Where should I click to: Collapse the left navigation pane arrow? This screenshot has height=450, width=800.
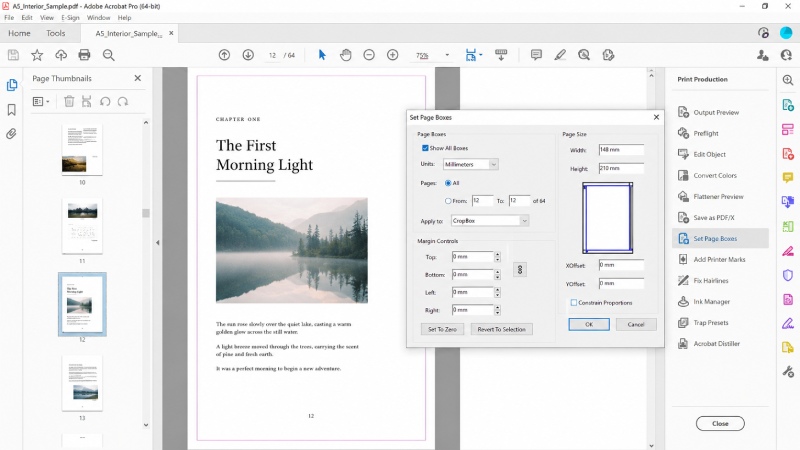pos(158,243)
